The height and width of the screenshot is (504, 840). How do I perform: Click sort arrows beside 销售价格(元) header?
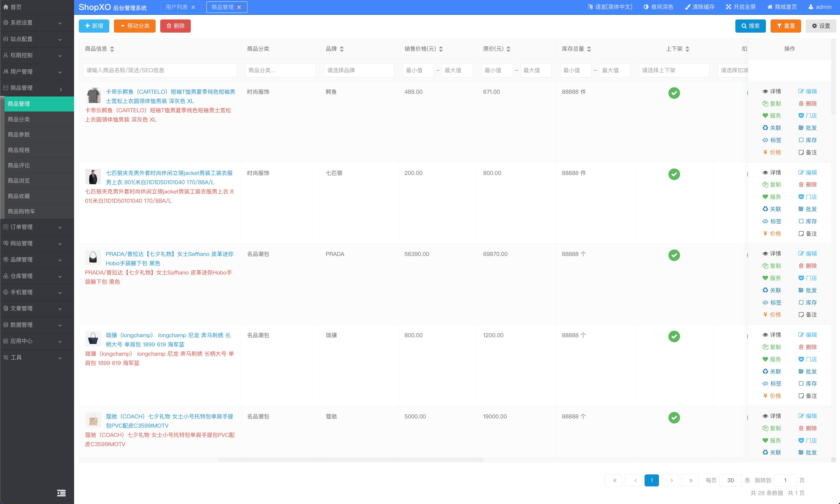441,49
